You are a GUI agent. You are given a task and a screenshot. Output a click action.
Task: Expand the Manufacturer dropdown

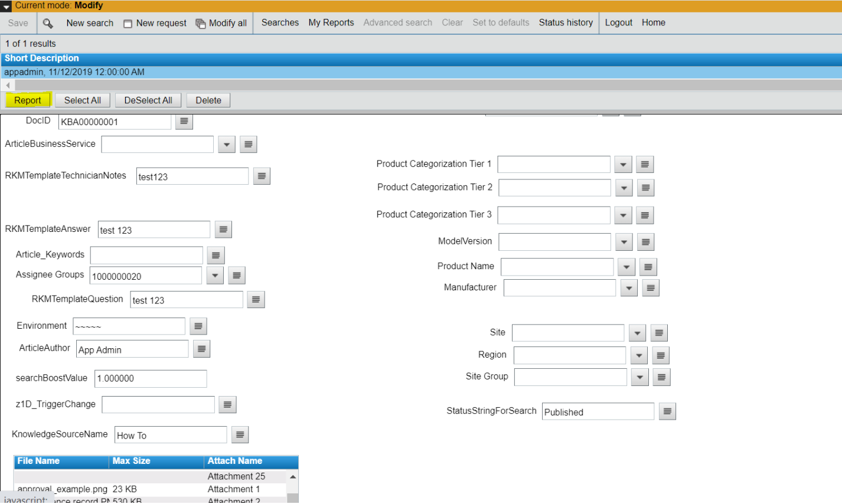[629, 287]
